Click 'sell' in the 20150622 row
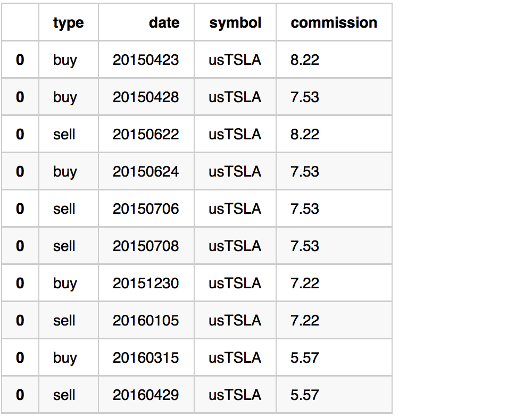This screenshot has width=532, height=417. [x=64, y=135]
